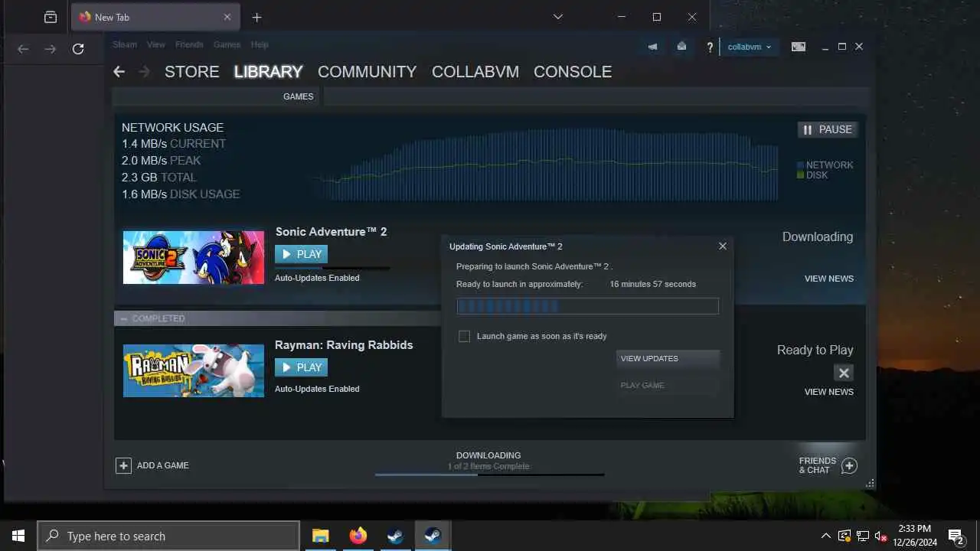
Task: Close the Updating Sonic Adventure 2 dialog
Action: tap(722, 246)
